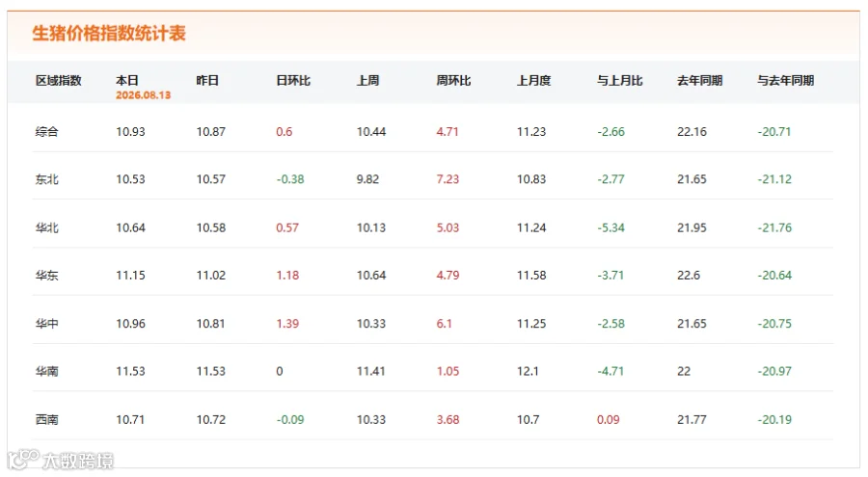Click the 综合 row label

(x=46, y=132)
